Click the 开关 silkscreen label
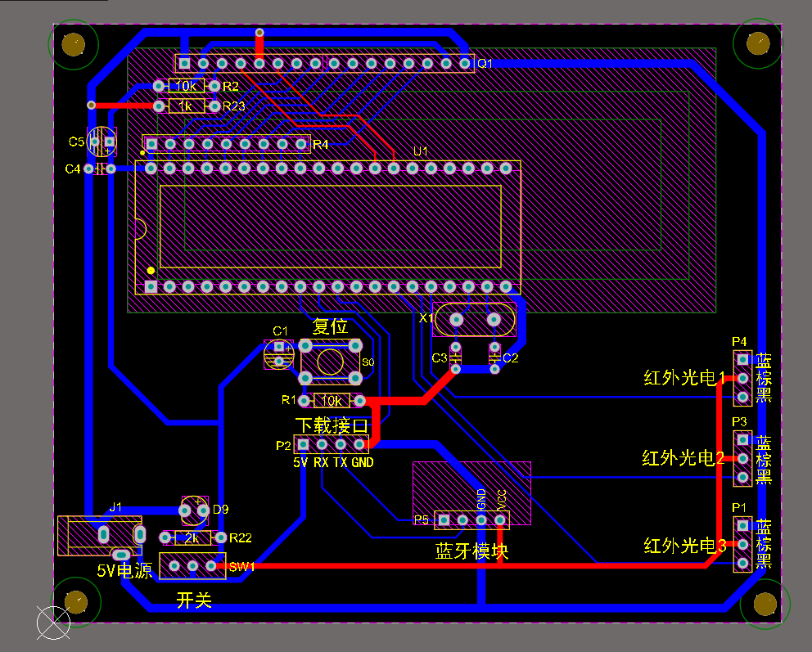Image resolution: width=812 pixels, height=652 pixels. (194, 600)
